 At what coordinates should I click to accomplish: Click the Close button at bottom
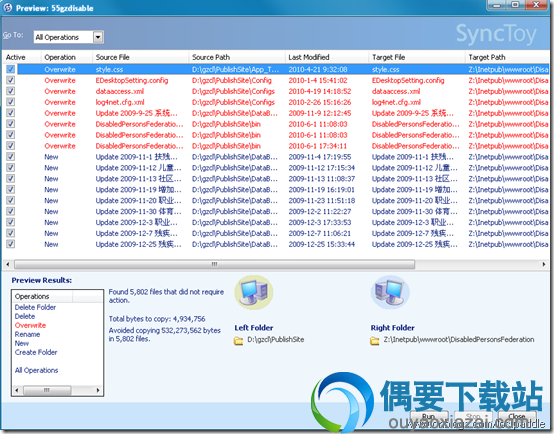click(517, 417)
